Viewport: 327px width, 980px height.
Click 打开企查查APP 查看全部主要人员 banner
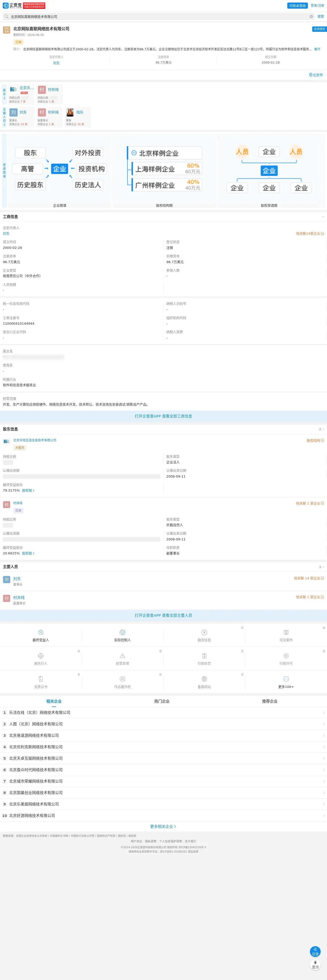pyautogui.click(x=163, y=615)
